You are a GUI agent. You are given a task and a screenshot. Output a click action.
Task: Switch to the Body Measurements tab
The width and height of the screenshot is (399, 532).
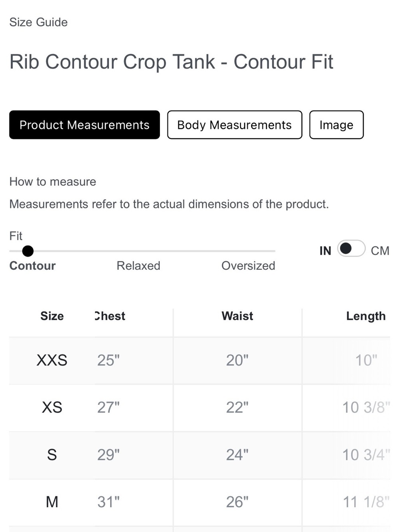pos(235,125)
